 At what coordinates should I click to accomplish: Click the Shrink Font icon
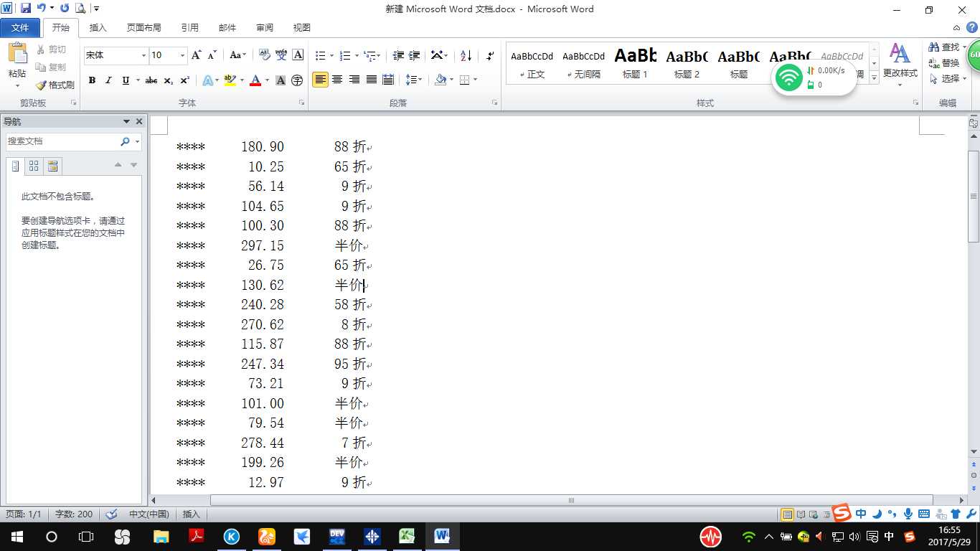pos(212,55)
